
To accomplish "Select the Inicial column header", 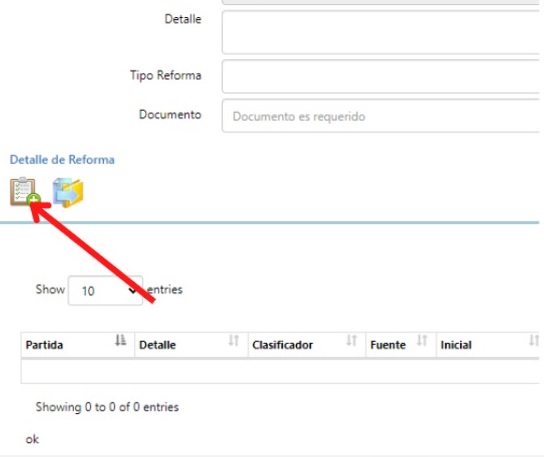I will [x=488, y=345].
